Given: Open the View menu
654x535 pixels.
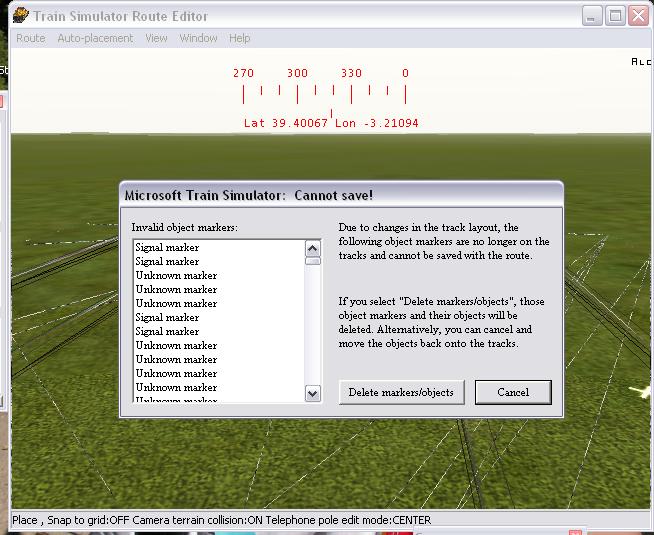Looking at the screenshot, I should 156,38.
